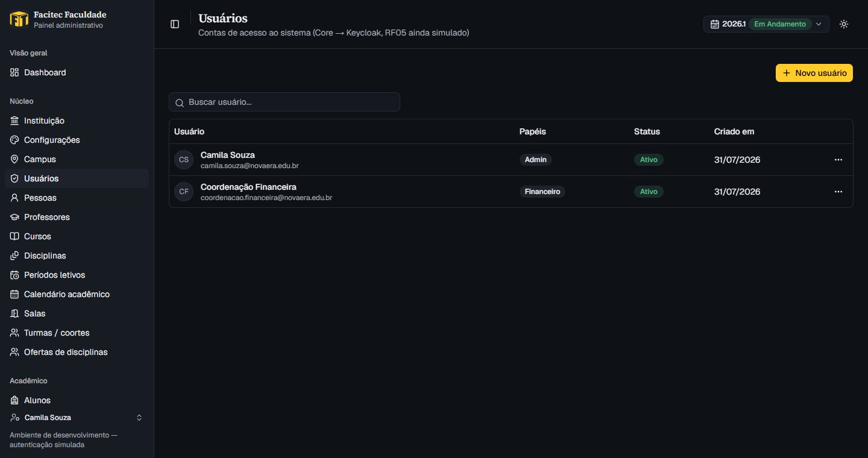Screen dimensions: 868x458
Task: Click the Cursos open book icon
Action: 14,236
